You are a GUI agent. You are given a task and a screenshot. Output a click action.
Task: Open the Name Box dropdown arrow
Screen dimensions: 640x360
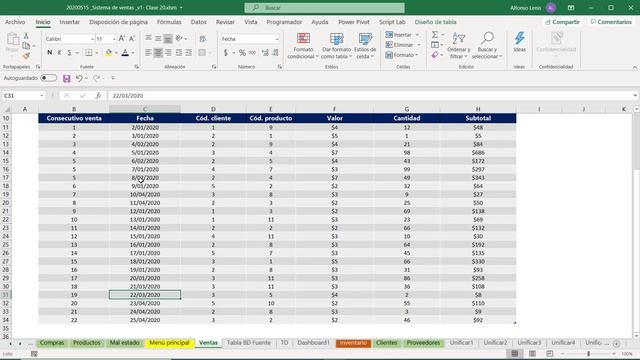42,96
